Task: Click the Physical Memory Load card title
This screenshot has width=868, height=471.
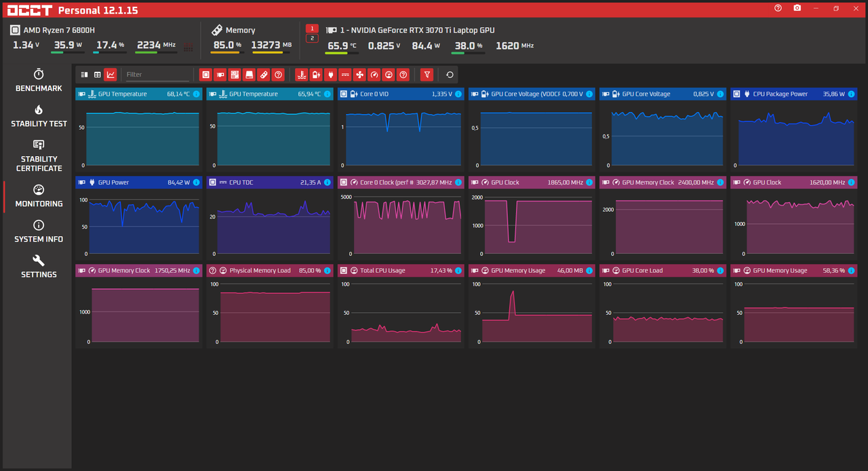Action: (260, 271)
